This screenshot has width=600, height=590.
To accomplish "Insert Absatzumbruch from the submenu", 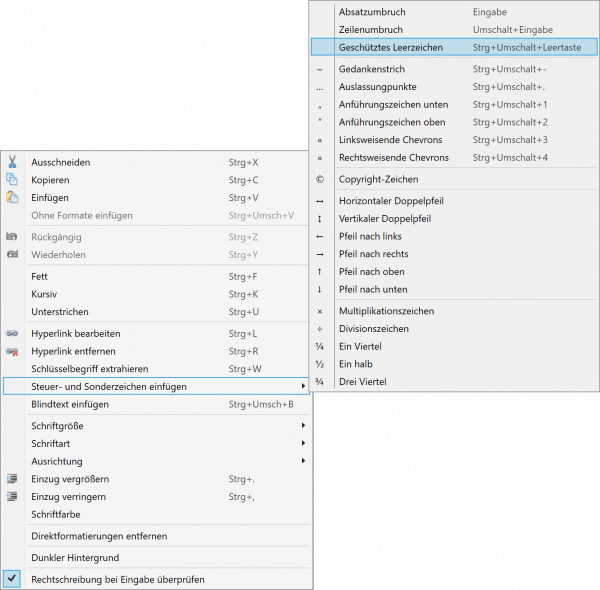I will [x=372, y=12].
